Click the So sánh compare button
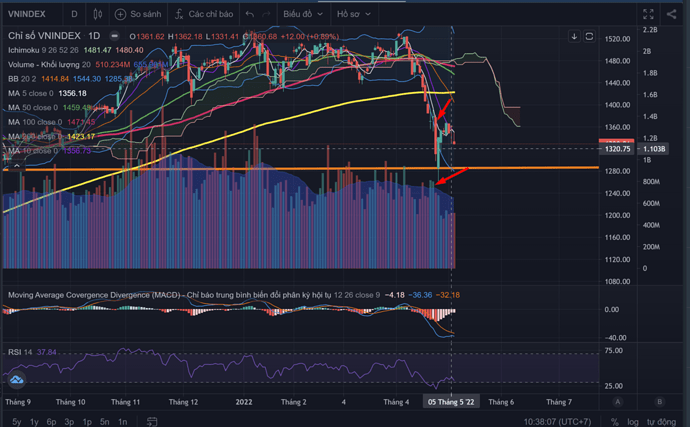690x427 pixels. 138,14
